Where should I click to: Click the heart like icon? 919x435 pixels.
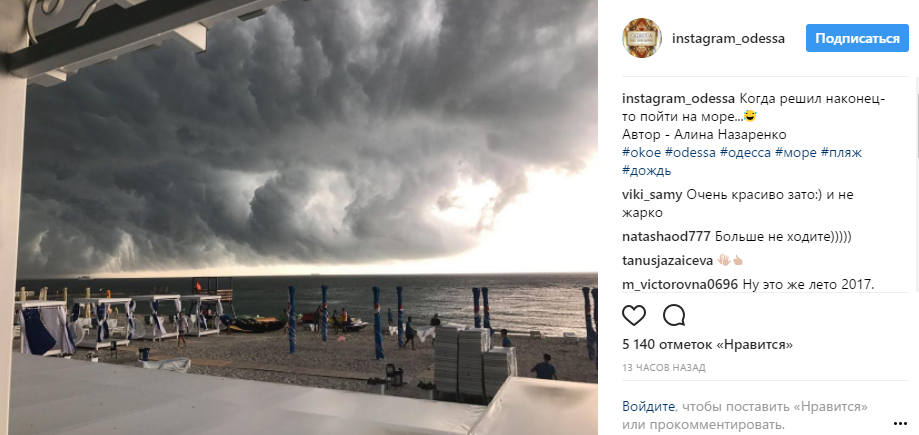click(x=634, y=315)
